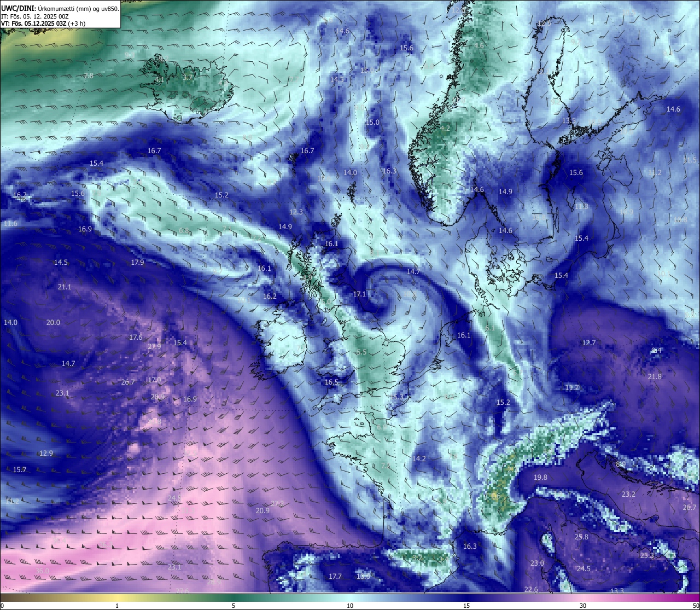Click the 7.8 value west of Iceland
This screenshot has width=700, height=610.
88,76
